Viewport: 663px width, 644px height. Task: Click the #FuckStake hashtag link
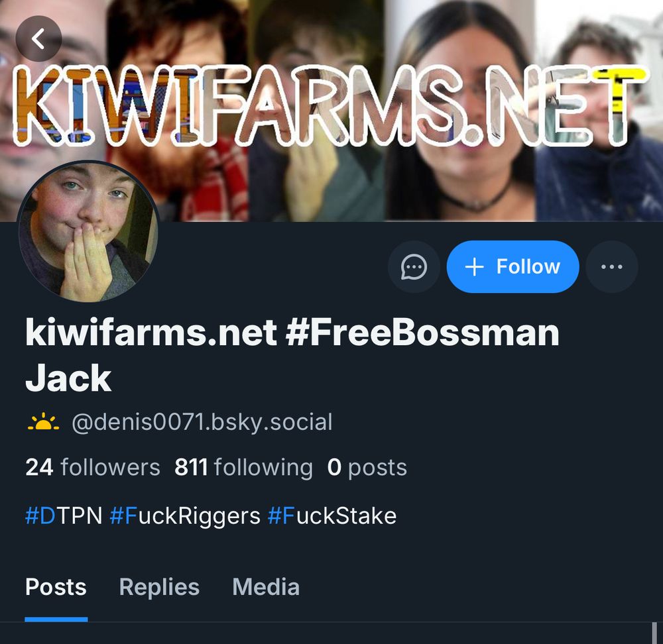point(332,516)
